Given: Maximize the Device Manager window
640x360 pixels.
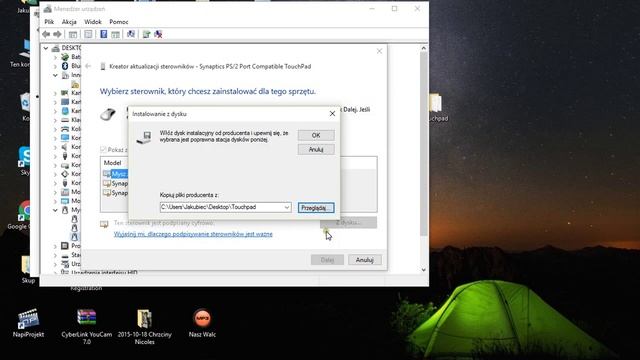Looking at the screenshot, I should tap(394, 9).
